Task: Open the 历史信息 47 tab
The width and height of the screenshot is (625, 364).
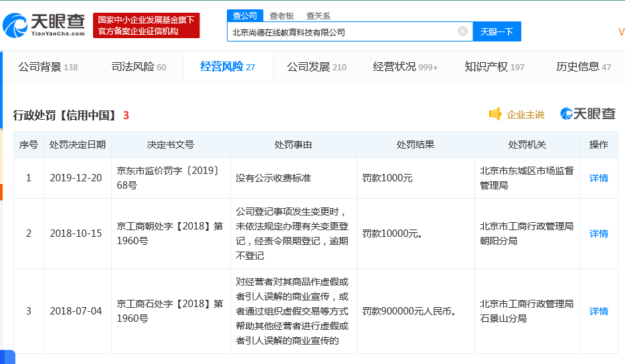Action: click(x=584, y=67)
